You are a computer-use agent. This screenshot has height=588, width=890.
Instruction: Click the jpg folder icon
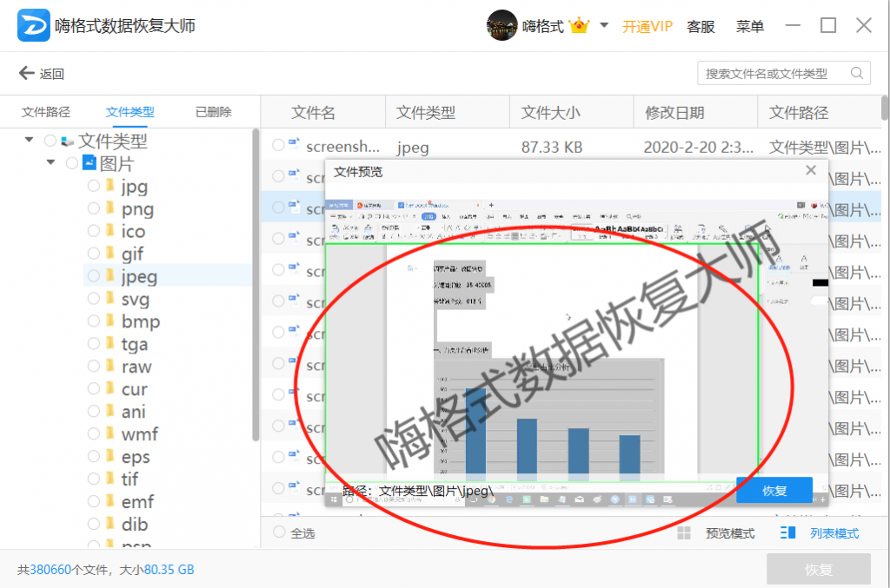[x=110, y=185]
